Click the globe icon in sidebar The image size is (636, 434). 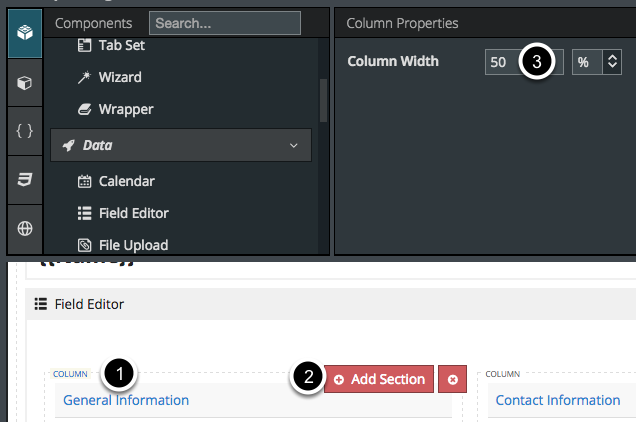[25, 229]
